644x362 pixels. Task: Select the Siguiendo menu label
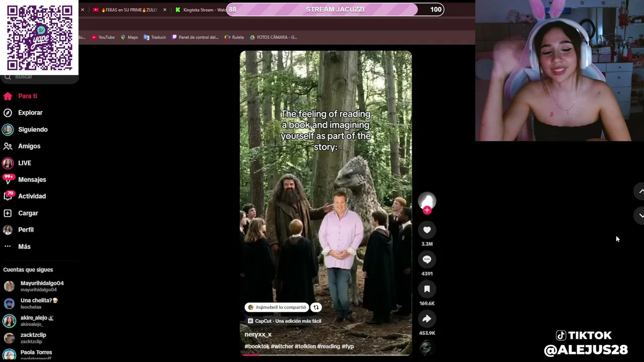(x=33, y=130)
